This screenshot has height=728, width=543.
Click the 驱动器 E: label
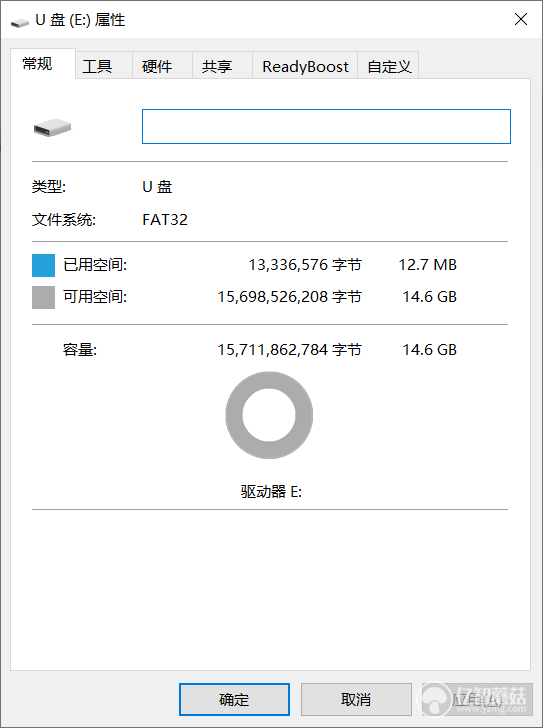(271, 491)
